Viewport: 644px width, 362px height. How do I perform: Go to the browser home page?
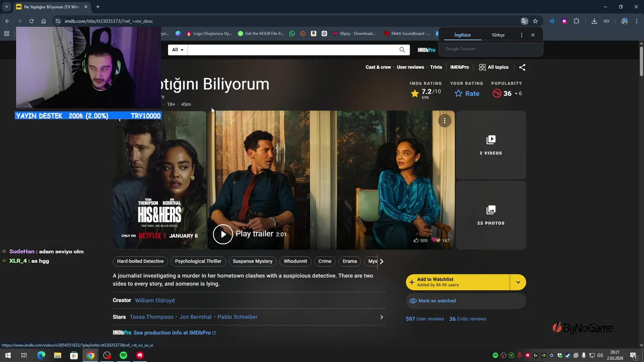pos(44,21)
